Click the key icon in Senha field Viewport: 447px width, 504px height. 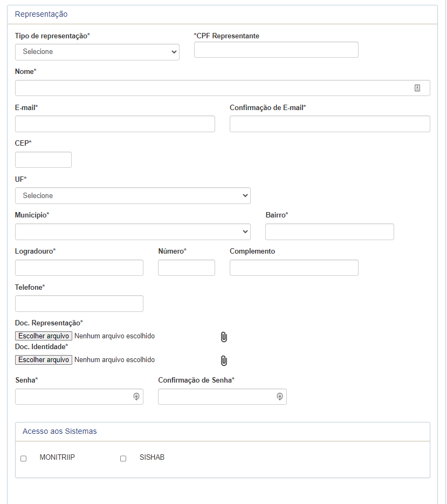point(136,397)
